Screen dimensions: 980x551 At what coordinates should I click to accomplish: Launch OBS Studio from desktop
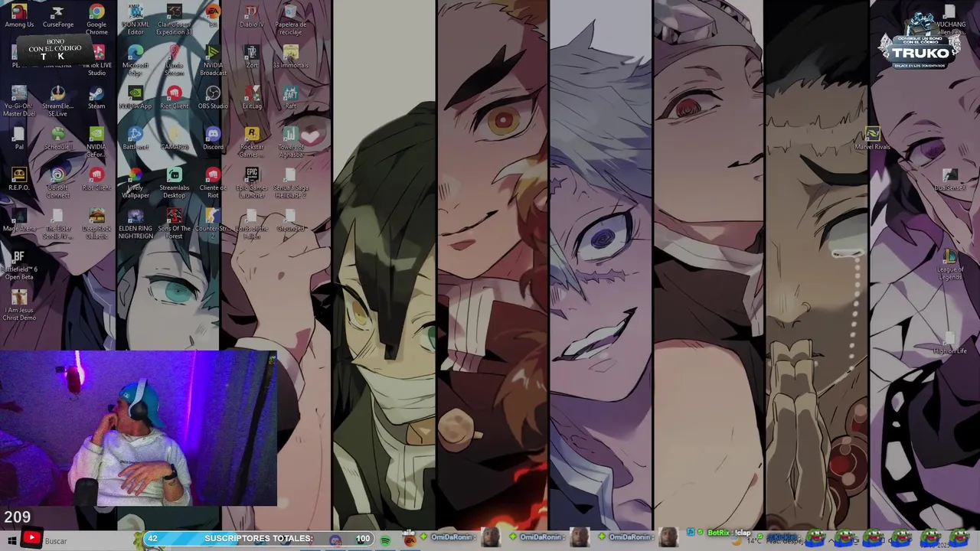213,98
